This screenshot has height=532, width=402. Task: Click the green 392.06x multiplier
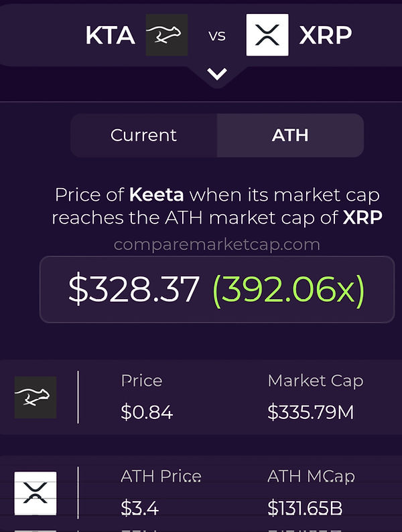[289, 290]
